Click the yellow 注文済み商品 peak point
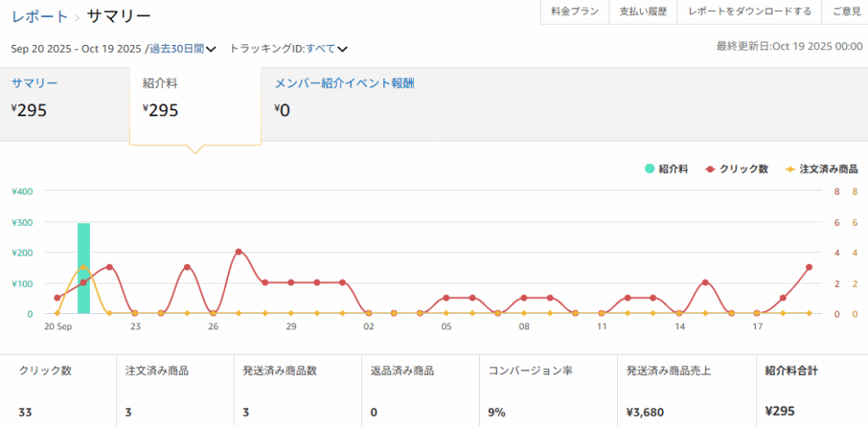This screenshot has width=868, height=426. coord(83,266)
